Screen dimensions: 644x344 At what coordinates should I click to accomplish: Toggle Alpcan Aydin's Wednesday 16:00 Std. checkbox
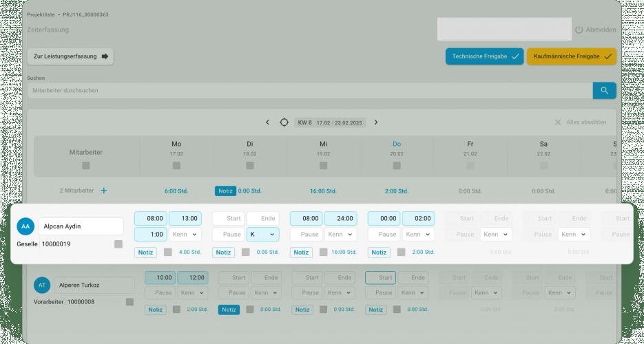coord(323,252)
